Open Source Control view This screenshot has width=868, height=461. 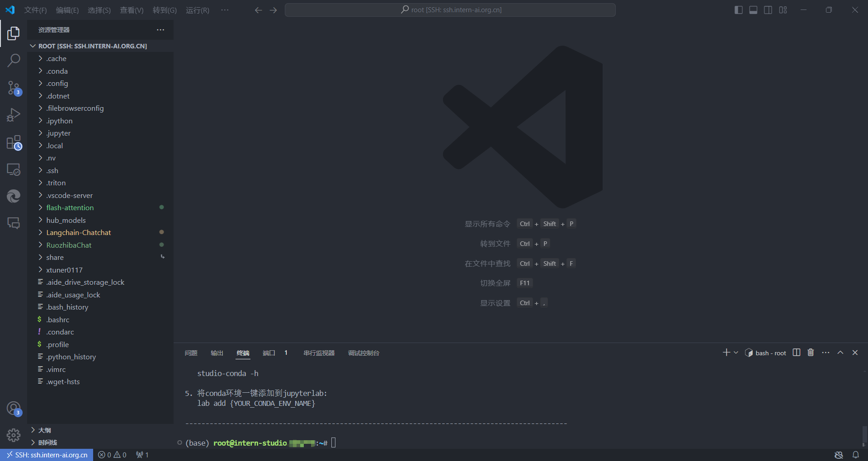click(14, 88)
